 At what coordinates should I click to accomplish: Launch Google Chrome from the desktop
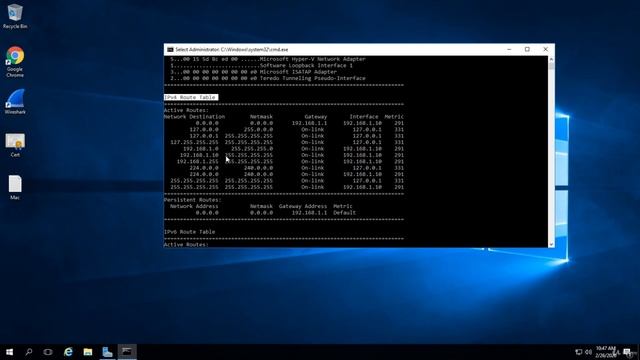point(15,61)
